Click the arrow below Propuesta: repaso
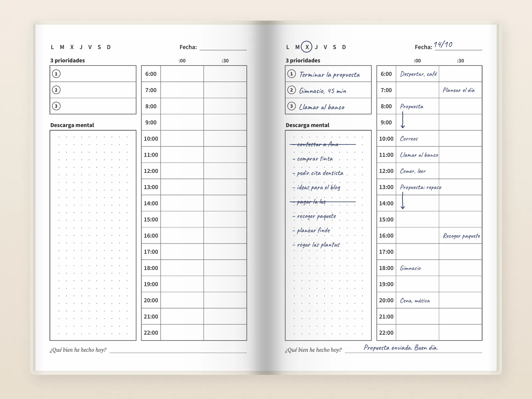 click(x=403, y=201)
